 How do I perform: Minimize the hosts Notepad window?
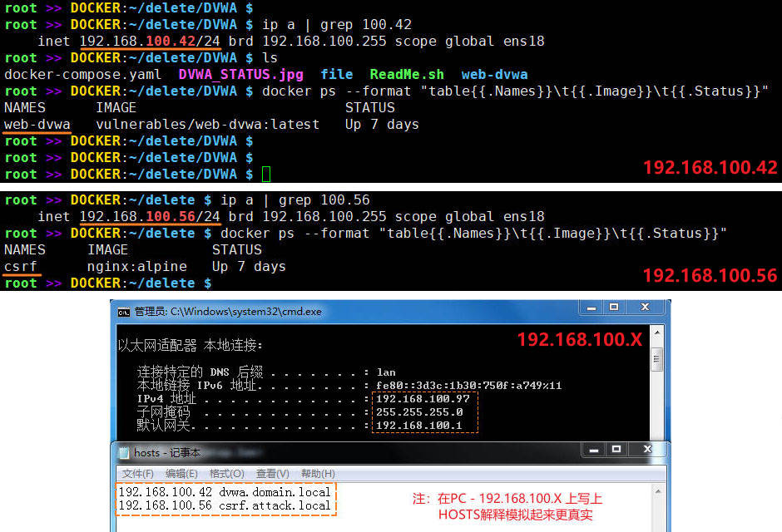coord(593,450)
